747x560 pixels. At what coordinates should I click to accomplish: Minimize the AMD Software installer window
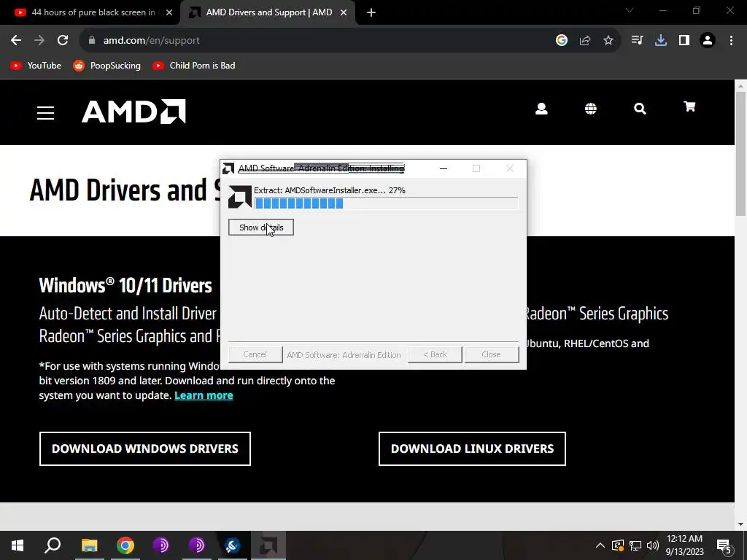tap(443, 168)
